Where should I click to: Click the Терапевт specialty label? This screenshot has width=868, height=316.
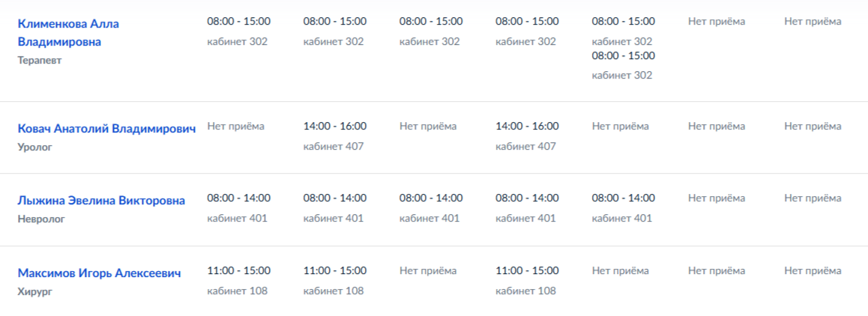coord(40,61)
